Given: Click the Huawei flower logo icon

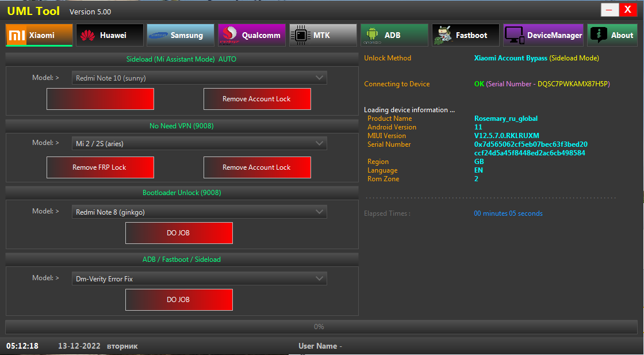Looking at the screenshot, I should (x=87, y=35).
